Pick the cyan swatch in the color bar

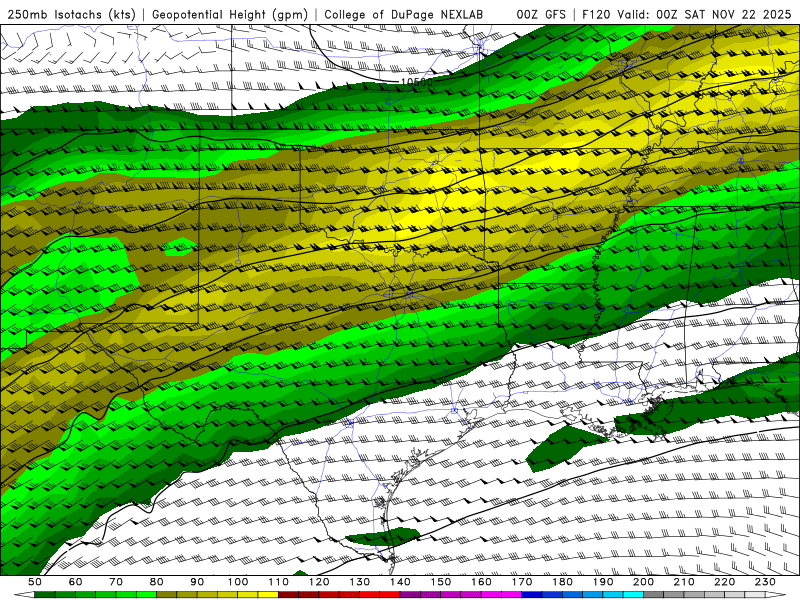[634, 595]
